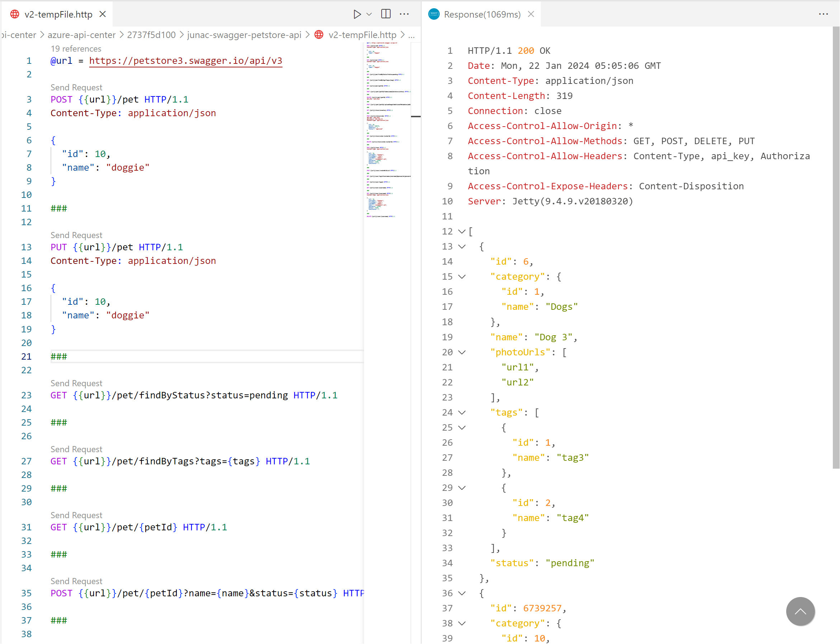
Task: Collapse "tags" array at response line 24
Action: (462, 413)
